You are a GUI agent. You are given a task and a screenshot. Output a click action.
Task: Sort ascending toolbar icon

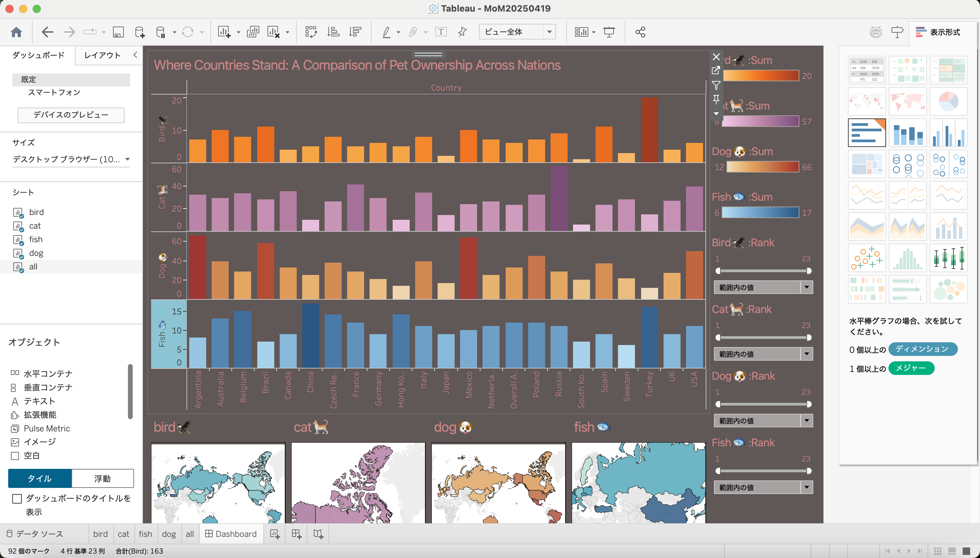333,32
